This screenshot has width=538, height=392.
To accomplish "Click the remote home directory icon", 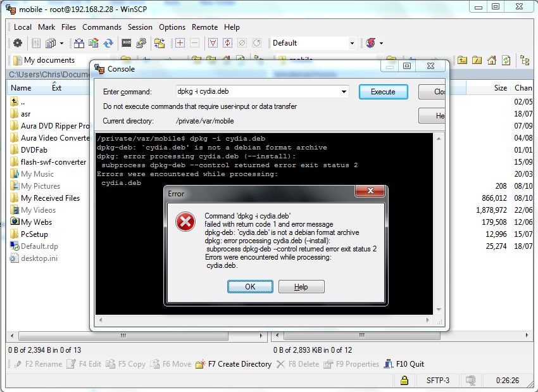I will point(492,60).
